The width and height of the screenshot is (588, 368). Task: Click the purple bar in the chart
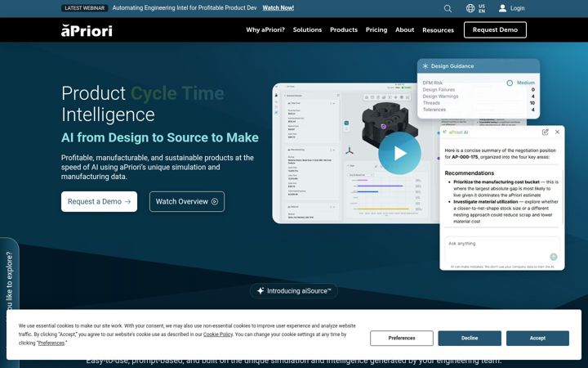tap(380, 186)
